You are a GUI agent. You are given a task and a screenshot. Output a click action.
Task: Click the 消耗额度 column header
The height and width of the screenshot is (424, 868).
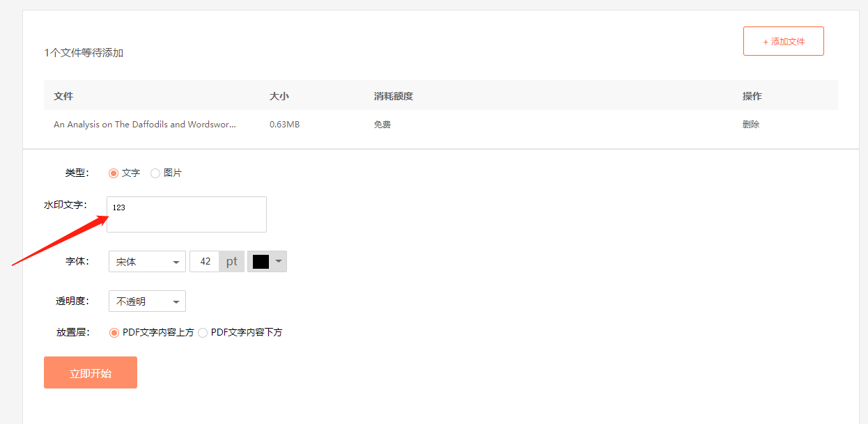pyautogui.click(x=393, y=96)
